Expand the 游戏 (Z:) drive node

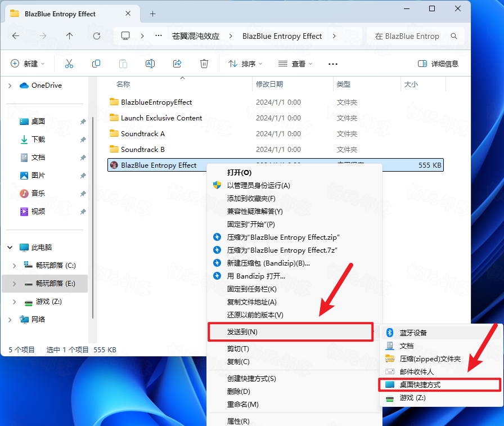click(14, 302)
